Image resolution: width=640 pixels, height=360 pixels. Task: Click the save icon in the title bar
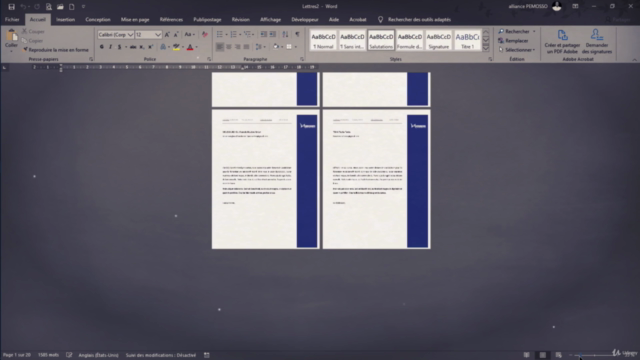[x=11, y=7]
